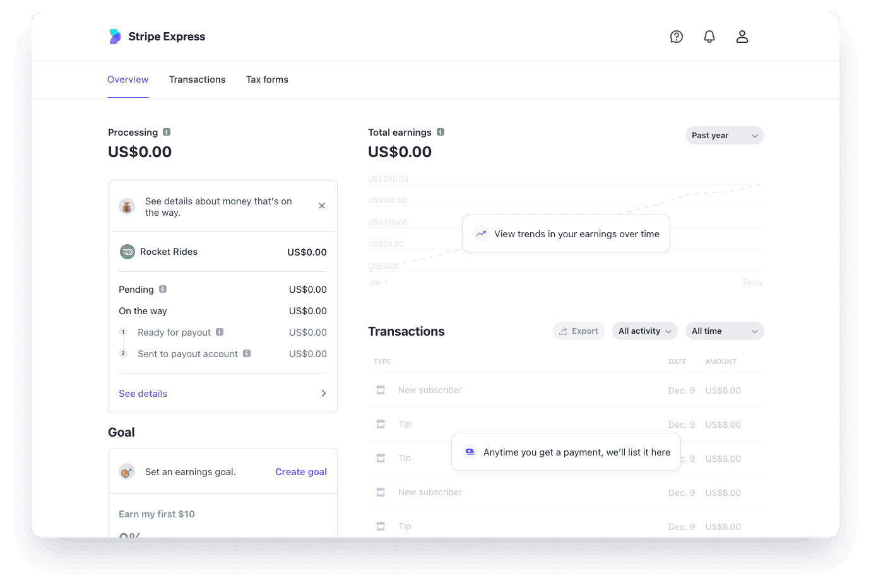The height and width of the screenshot is (588, 871).
Task: Open the All time dropdown
Action: pos(725,331)
